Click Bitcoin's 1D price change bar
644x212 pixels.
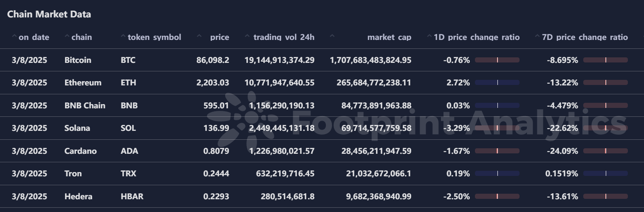(x=497, y=60)
